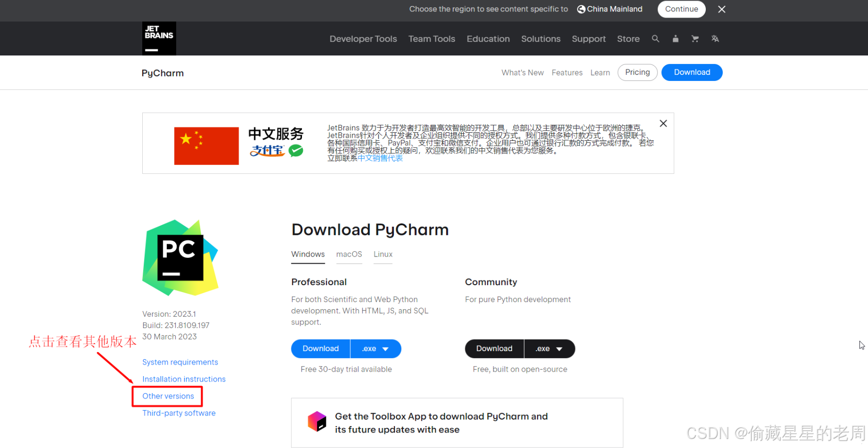Open System requirements link
Image resolution: width=868 pixels, height=448 pixels.
(x=180, y=362)
